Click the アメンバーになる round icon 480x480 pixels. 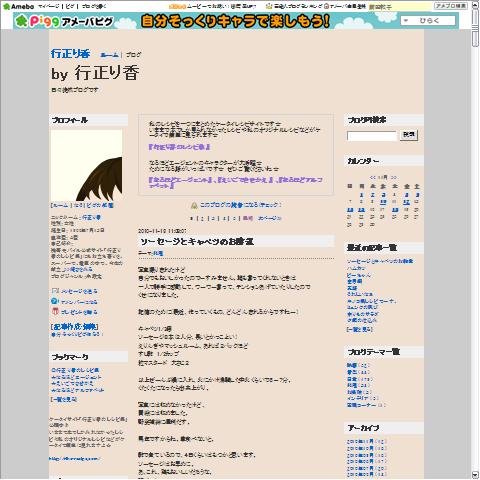pos(55,301)
